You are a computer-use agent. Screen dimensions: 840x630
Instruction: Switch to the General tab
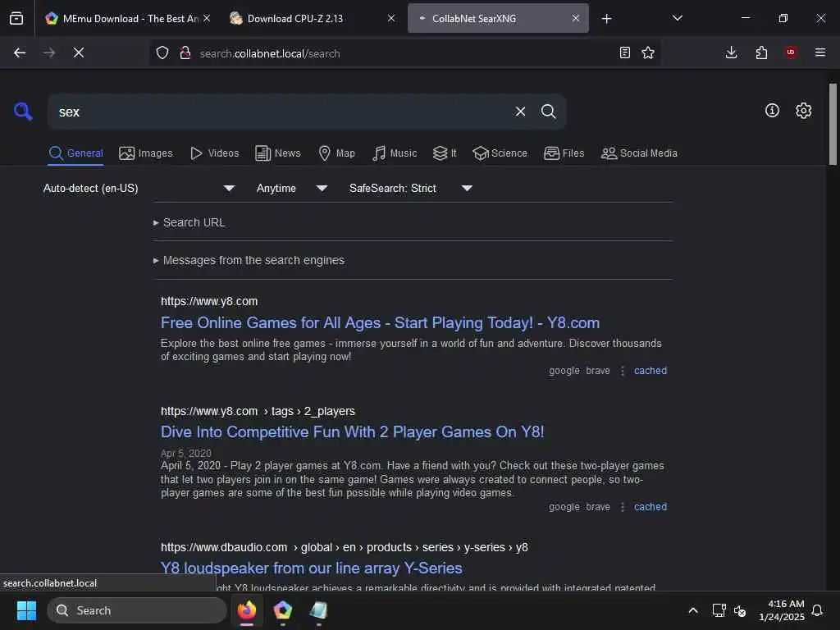tap(76, 153)
